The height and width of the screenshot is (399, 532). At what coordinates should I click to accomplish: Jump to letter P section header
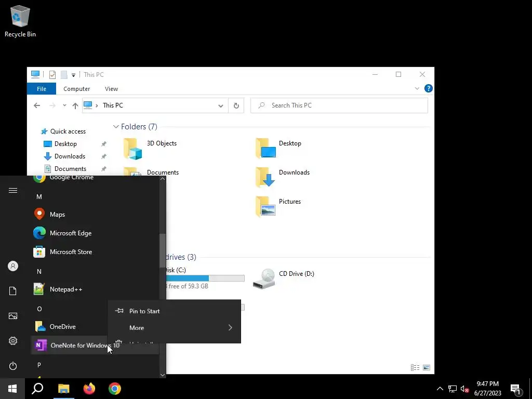39,365
